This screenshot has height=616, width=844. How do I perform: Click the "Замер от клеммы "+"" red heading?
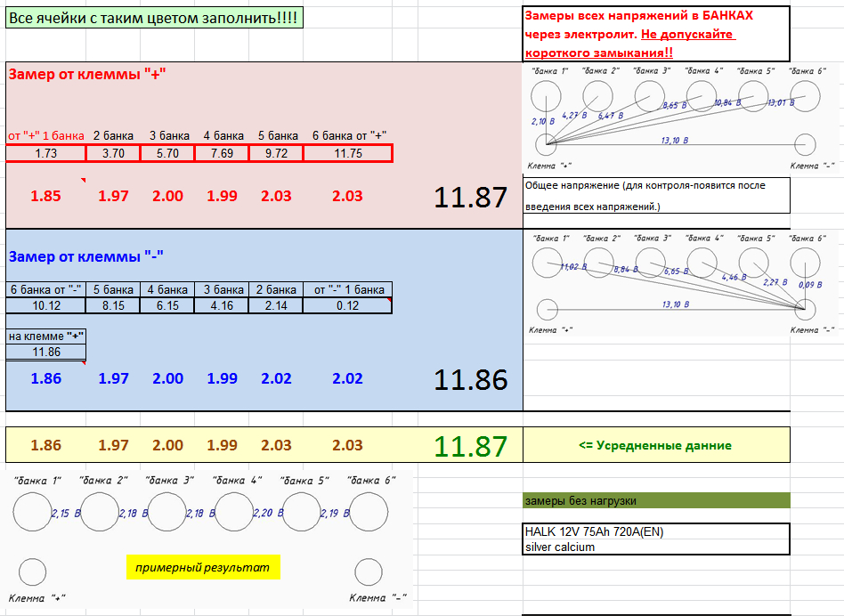coord(87,74)
